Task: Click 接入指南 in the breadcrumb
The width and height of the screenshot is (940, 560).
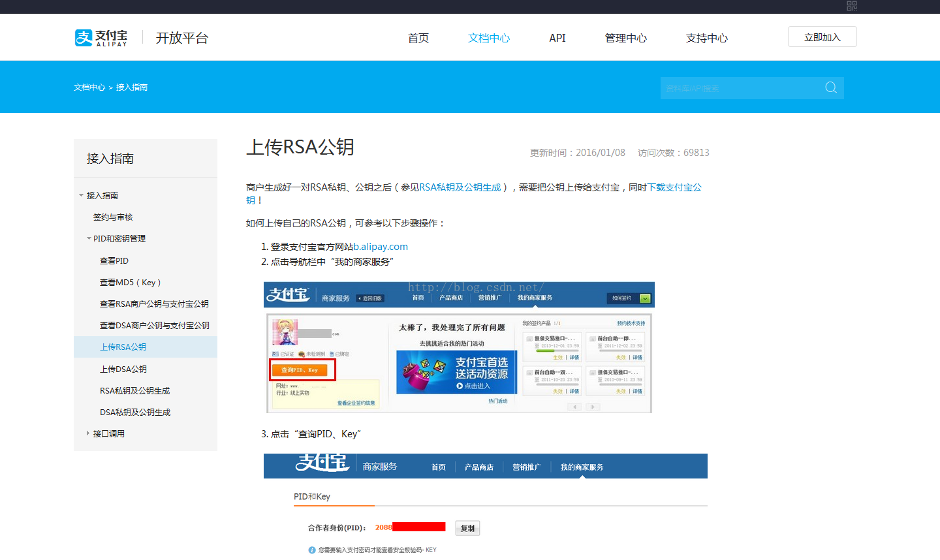Action: pyautogui.click(x=132, y=87)
